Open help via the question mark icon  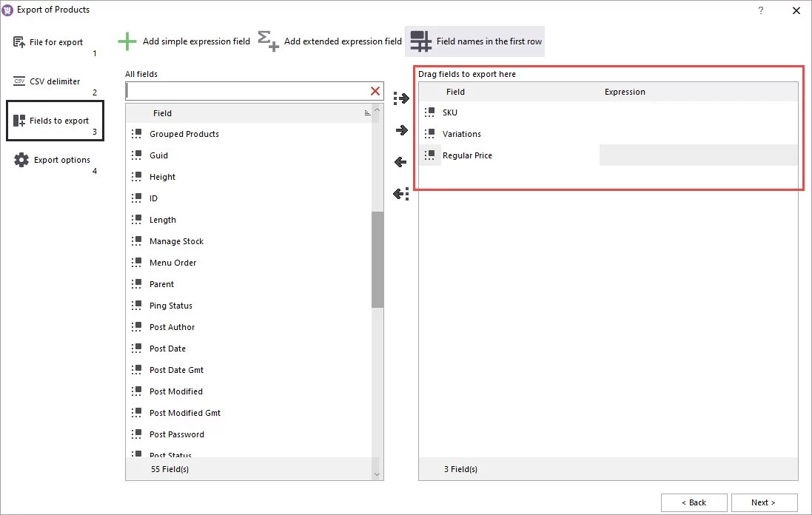point(760,10)
